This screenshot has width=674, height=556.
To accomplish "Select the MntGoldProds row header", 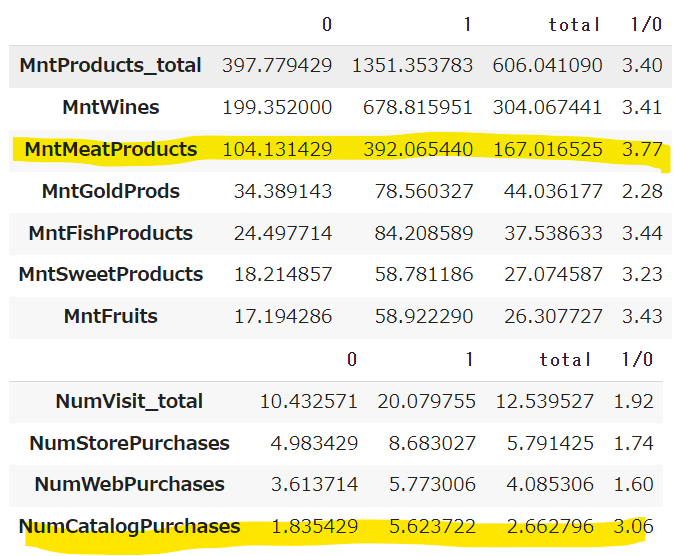I will point(110,191).
